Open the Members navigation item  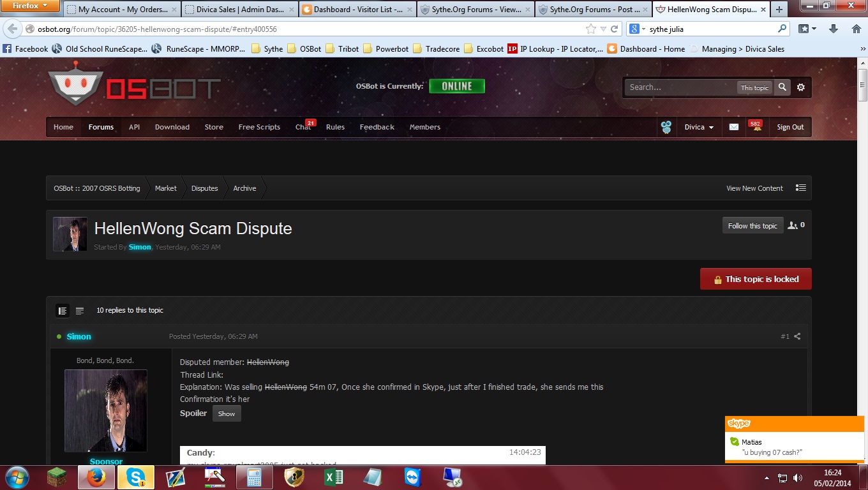point(425,127)
